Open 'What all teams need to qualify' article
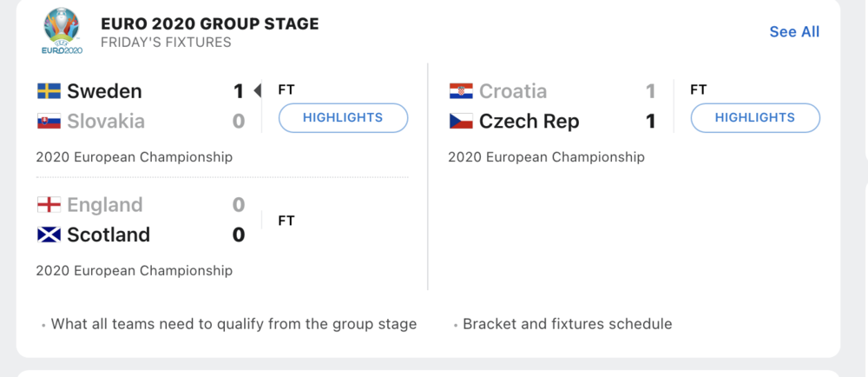Image resolution: width=868 pixels, height=377 pixels. [x=233, y=324]
